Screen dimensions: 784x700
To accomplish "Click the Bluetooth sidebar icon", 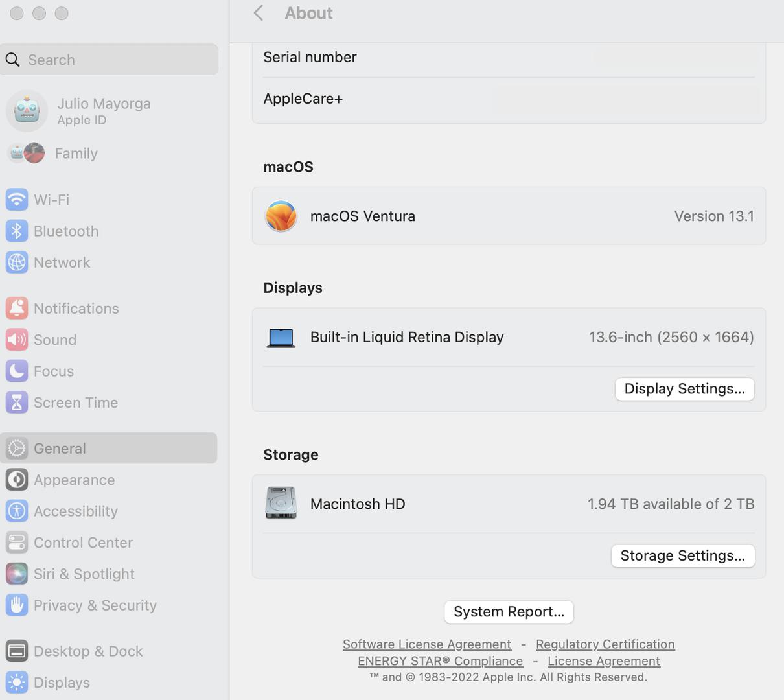I will click(x=17, y=231).
